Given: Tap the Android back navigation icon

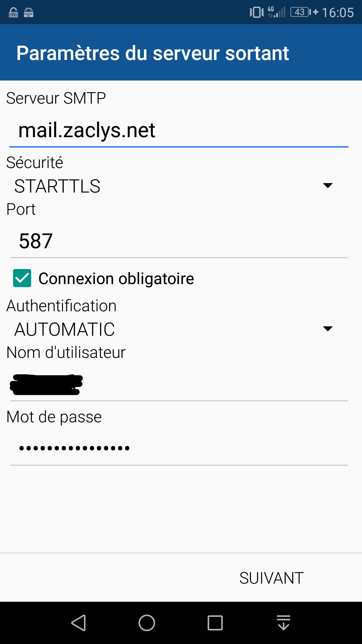Looking at the screenshot, I should tap(79, 623).
